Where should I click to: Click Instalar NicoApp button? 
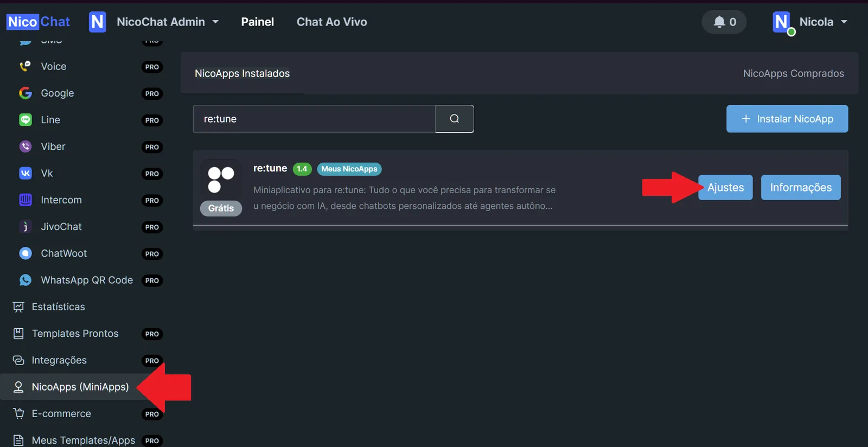(x=787, y=119)
